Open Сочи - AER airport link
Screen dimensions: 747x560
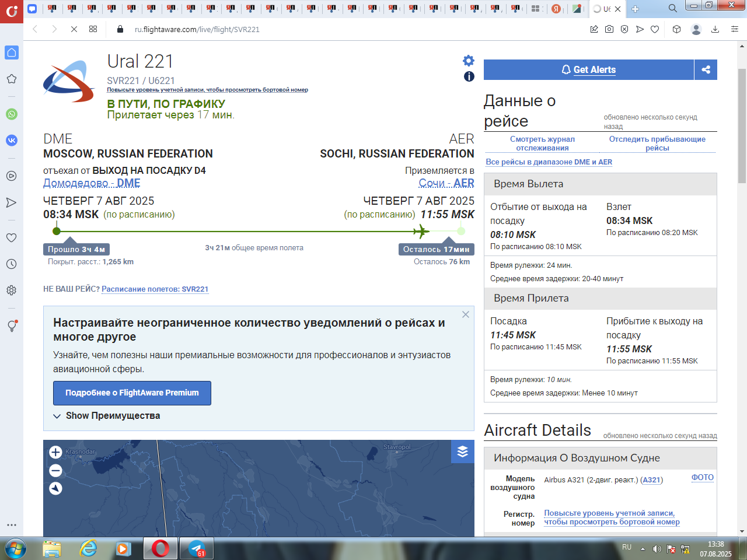(x=446, y=183)
